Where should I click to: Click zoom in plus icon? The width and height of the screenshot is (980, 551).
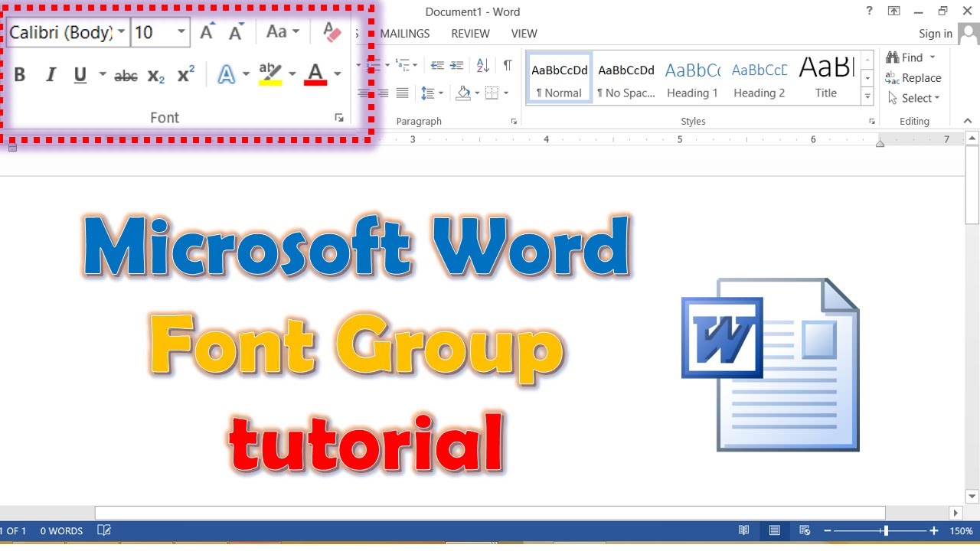click(934, 530)
